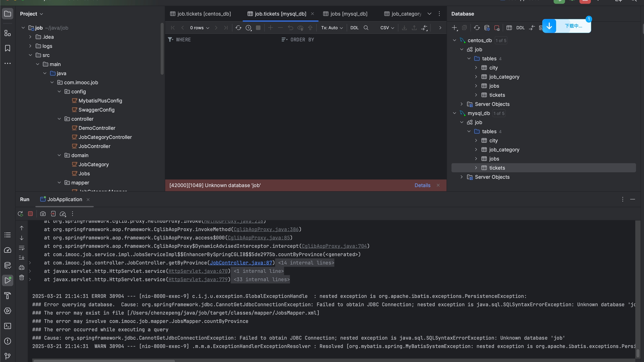This screenshot has height=362, width=644.
Task: Open the Terminal tool window
Action: (x=8, y=326)
